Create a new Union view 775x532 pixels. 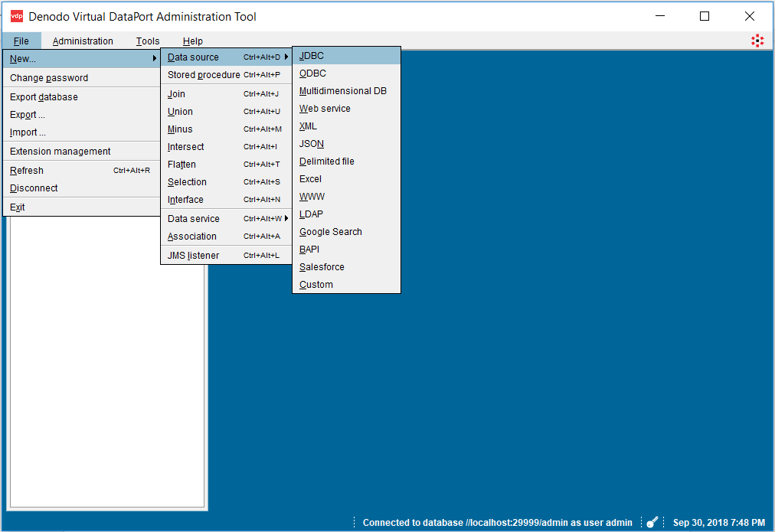(227, 112)
